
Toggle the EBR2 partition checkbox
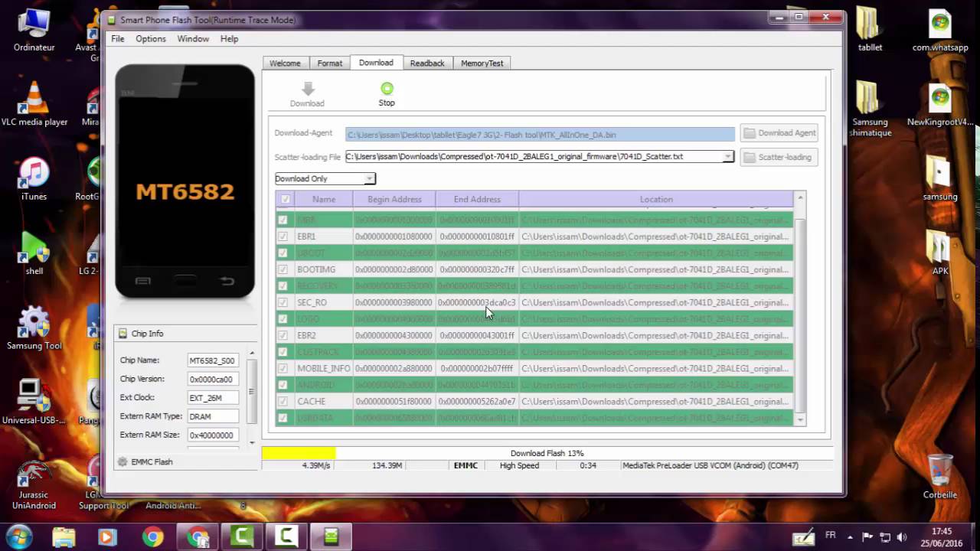tap(283, 335)
